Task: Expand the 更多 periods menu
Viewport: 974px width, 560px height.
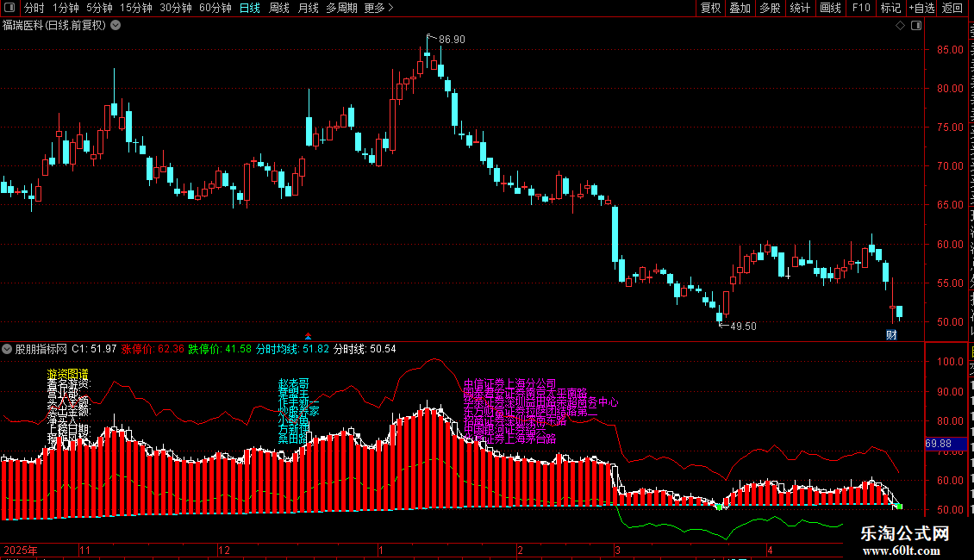Action: (x=378, y=8)
